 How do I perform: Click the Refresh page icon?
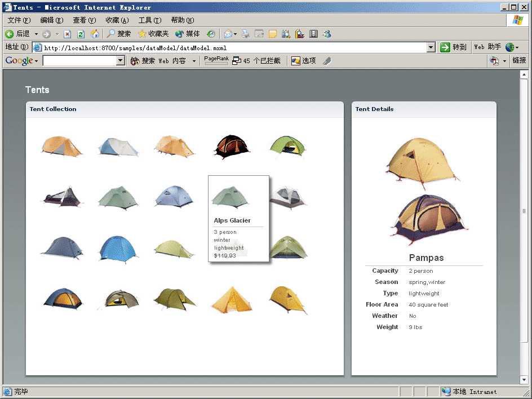pyautogui.click(x=81, y=34)
